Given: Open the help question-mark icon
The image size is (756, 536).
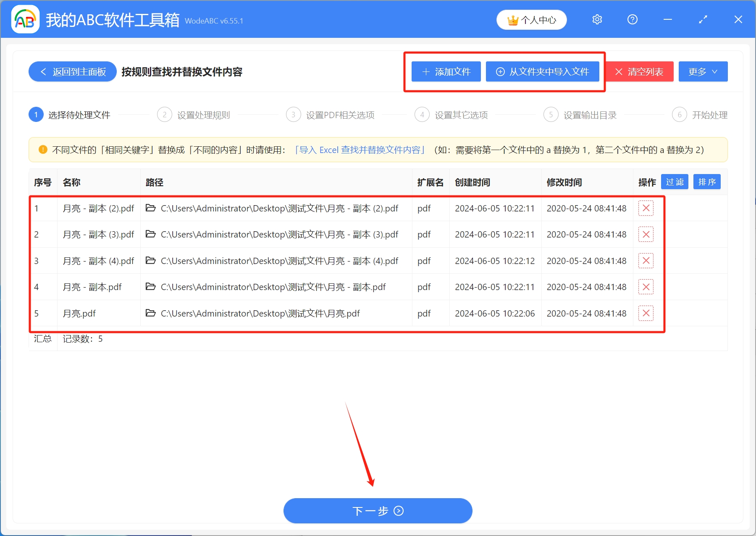Looking at the screenshot, I should 632,19.
